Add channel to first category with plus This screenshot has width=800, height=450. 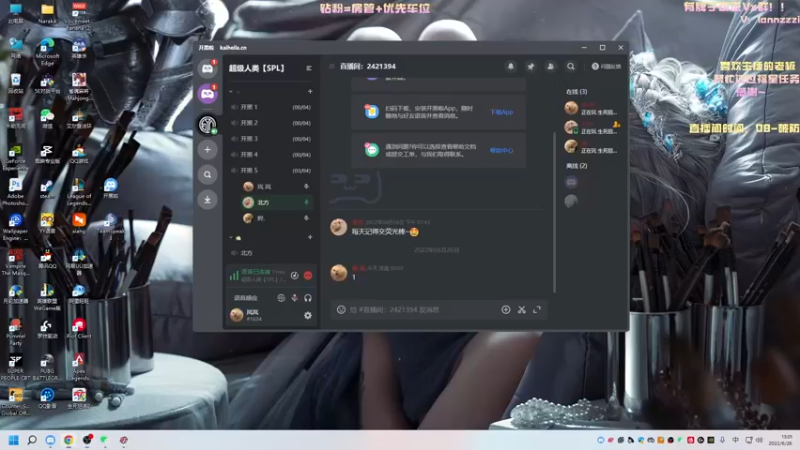tap(310, 91)
